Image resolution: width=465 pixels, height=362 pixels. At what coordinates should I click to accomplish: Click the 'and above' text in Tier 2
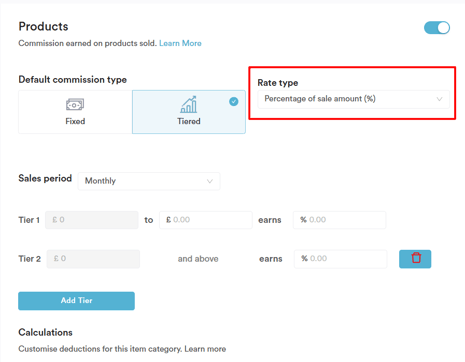[x=198, y=259]
